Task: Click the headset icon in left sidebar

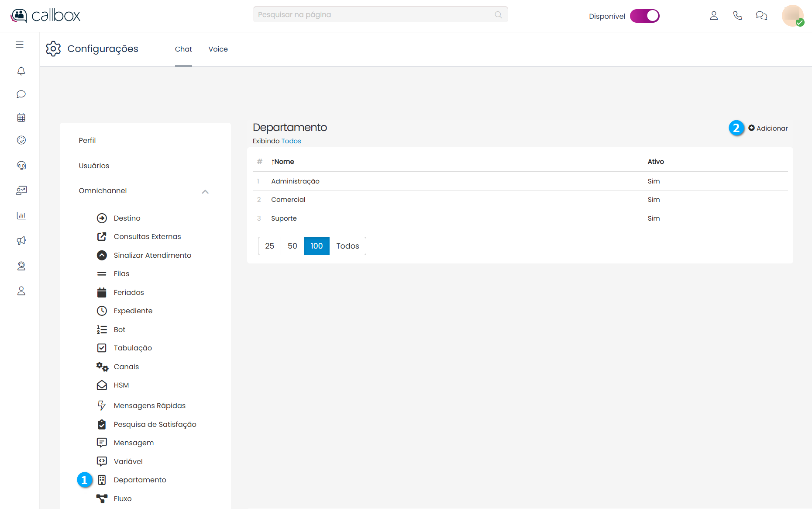Action: click(x=21, y=165)
